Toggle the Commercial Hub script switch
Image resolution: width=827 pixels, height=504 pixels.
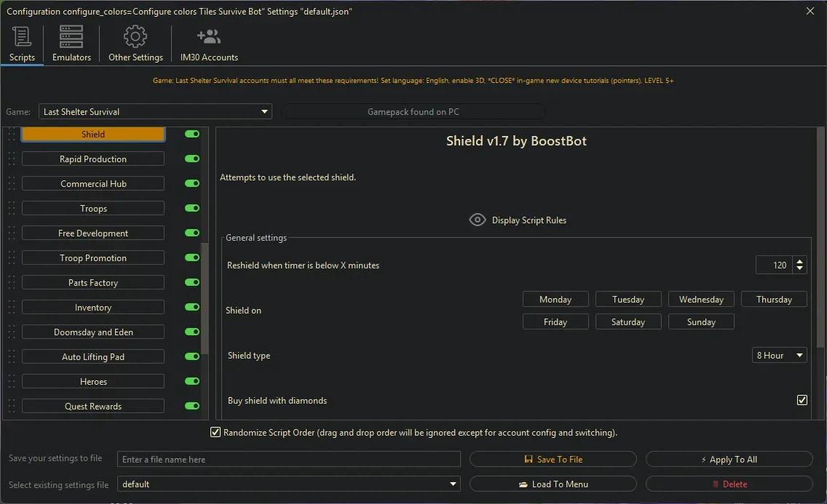coord(192,183)
